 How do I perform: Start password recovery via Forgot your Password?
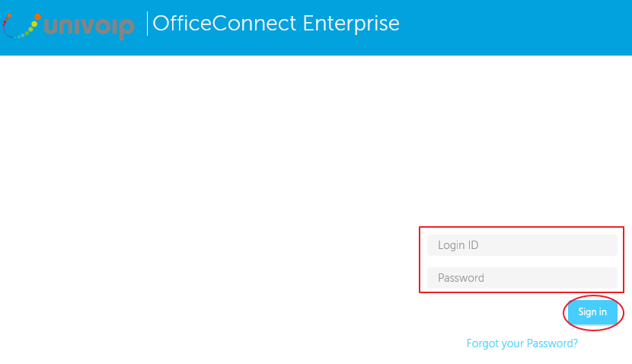point(522,343)
